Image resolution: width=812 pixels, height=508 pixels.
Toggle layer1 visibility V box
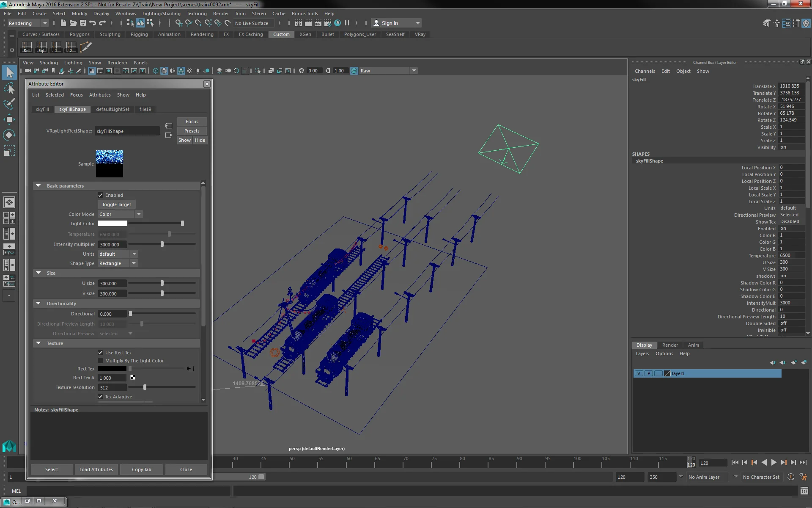click(639, 373)
